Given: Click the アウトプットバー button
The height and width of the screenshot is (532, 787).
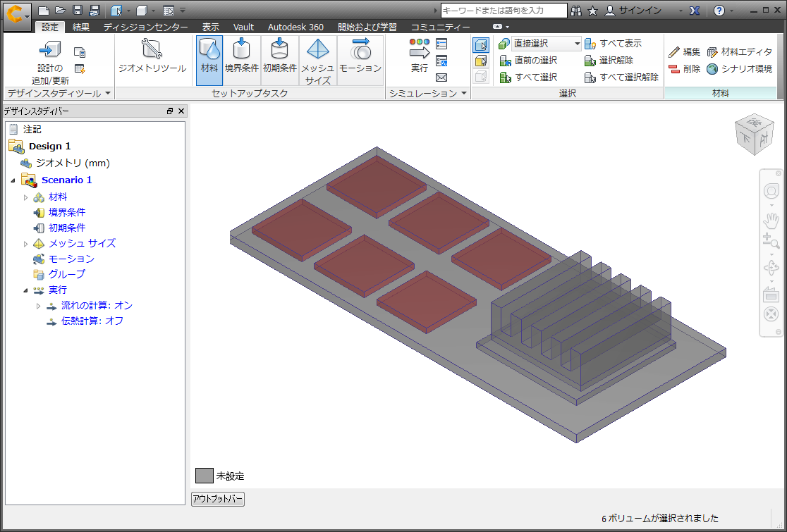Looking at the screenshot, I should coord(218,499).
